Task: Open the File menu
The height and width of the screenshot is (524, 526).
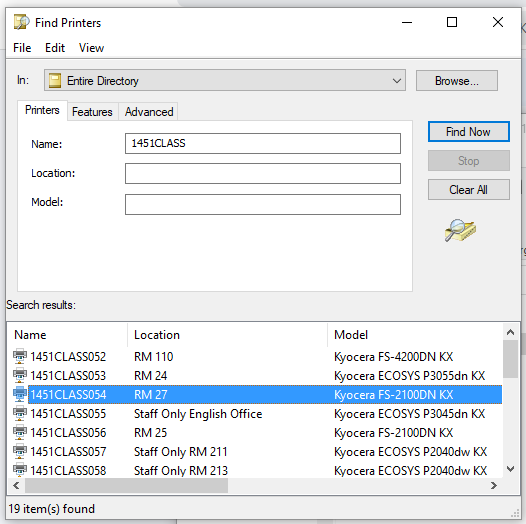Action: [22, 48]
